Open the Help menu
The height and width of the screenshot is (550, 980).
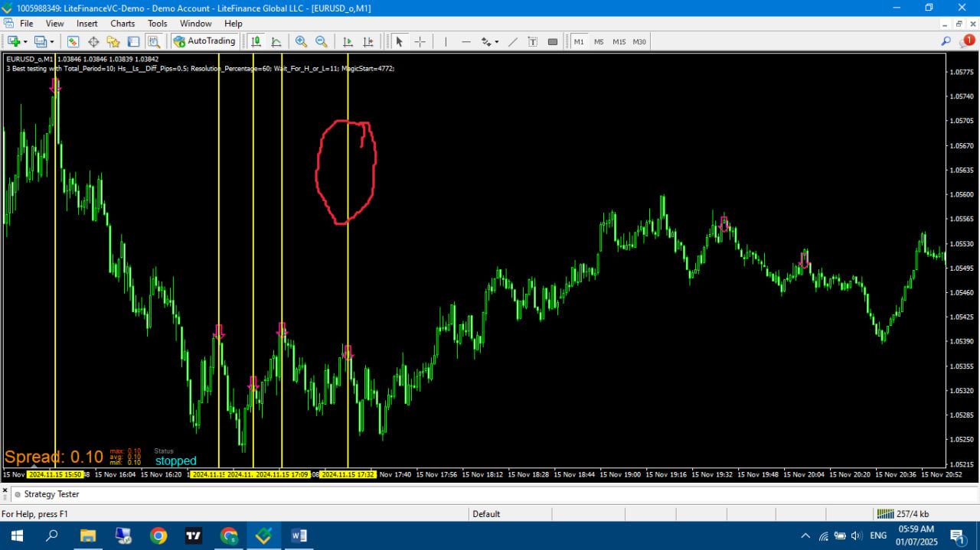pos(234,24)
